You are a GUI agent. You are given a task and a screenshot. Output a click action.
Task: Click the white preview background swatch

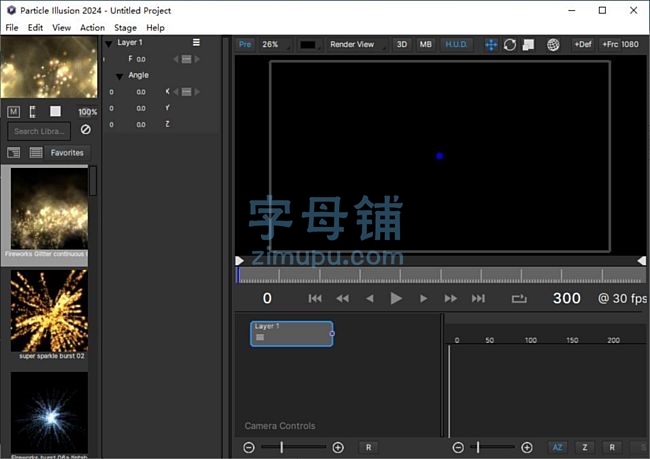click(55, 111)
